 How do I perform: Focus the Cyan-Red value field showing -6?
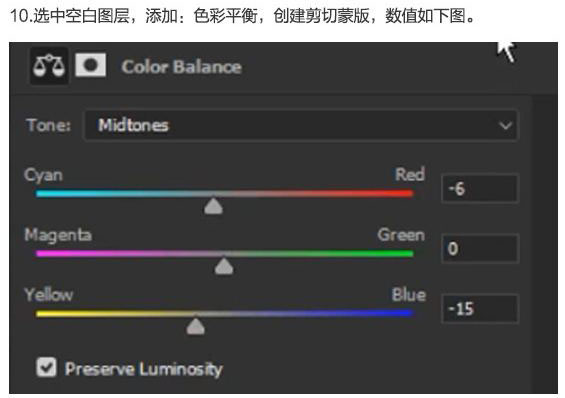(480, 189)
